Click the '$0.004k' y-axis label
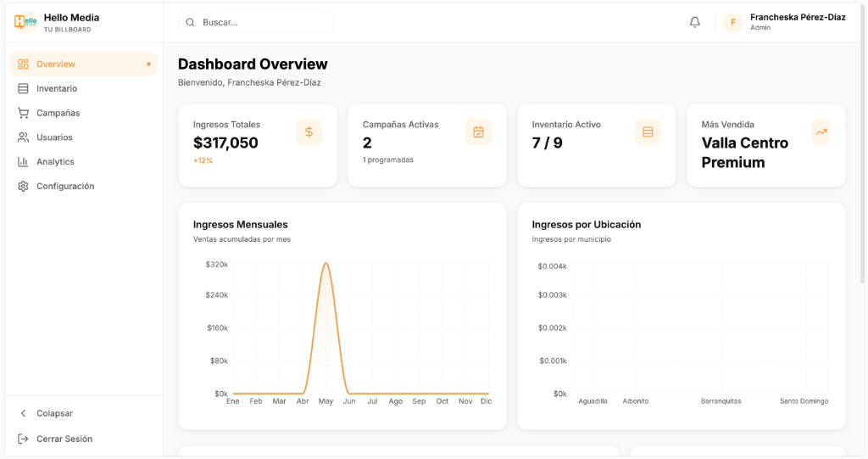The width and height of the screenshot is (868, 459). pos(552,266)
